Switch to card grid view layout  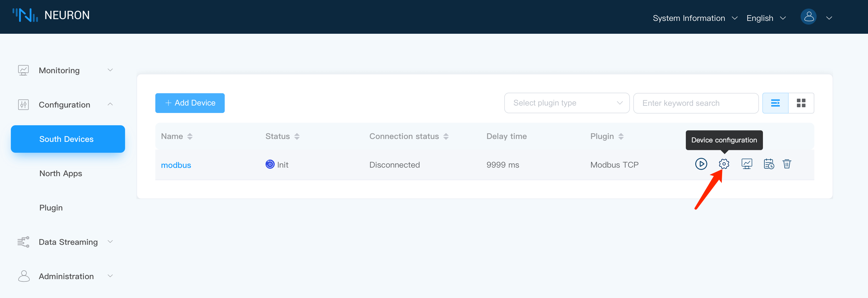pos(801,103)
